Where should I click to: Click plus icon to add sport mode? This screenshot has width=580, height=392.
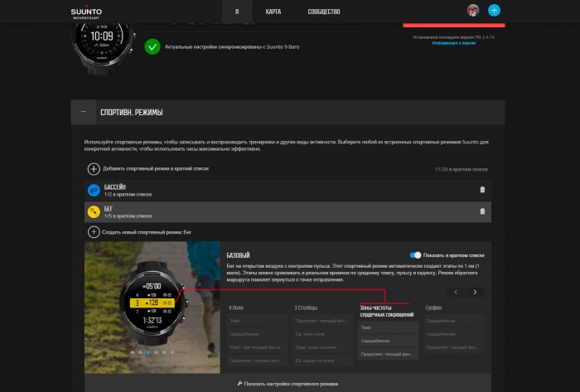[x=94, y=169]
